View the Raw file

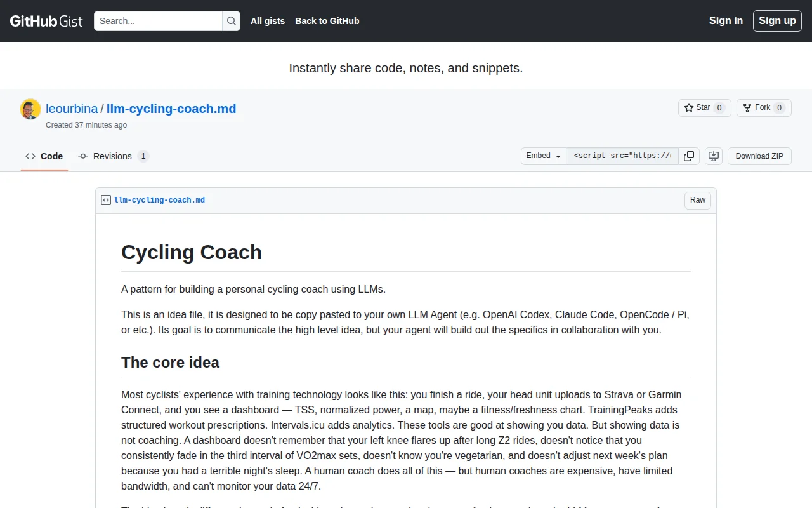(698, 200)
